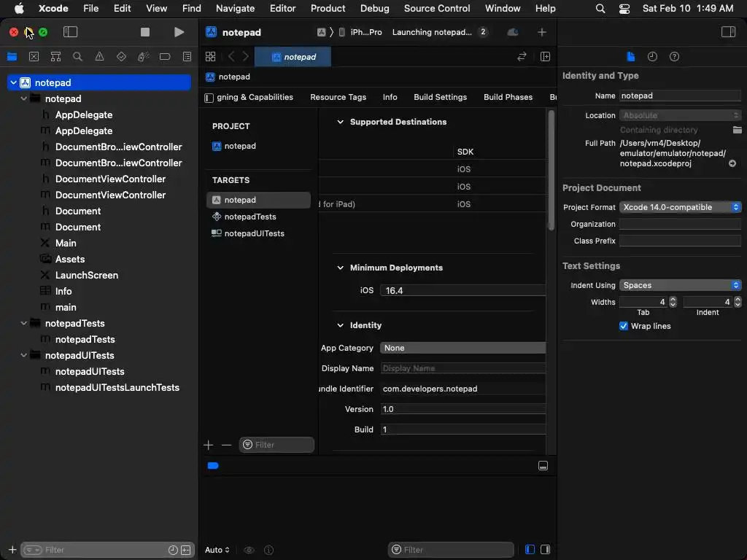Choose the containing directory folder icon
Image resolution: width=747 pixels, height=560 pixels.
click(x=737, y=130)
